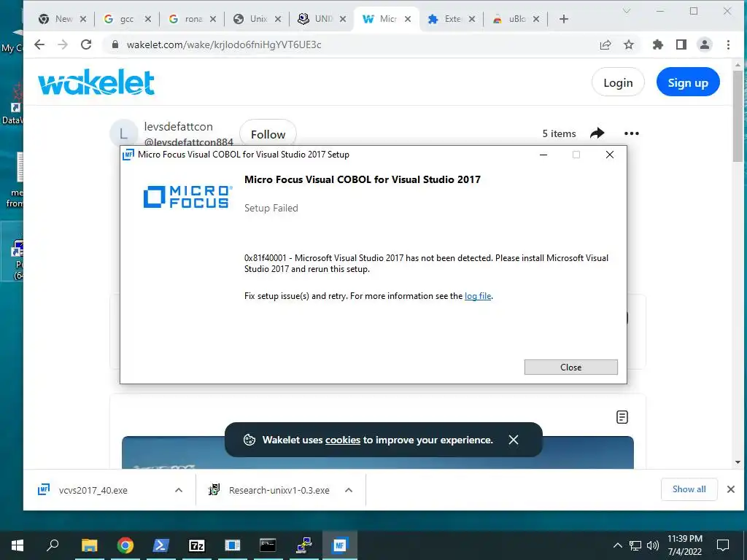Open the Research-unixv1-0.3.exe download item

[x=279, y=490]
